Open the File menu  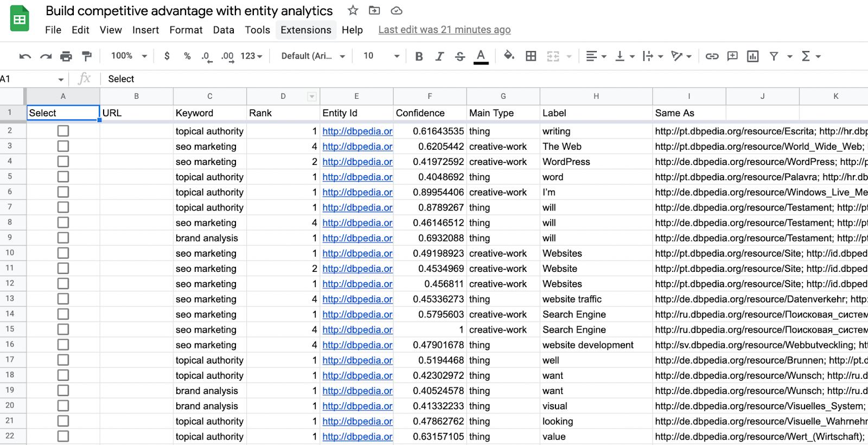(53, 30)
